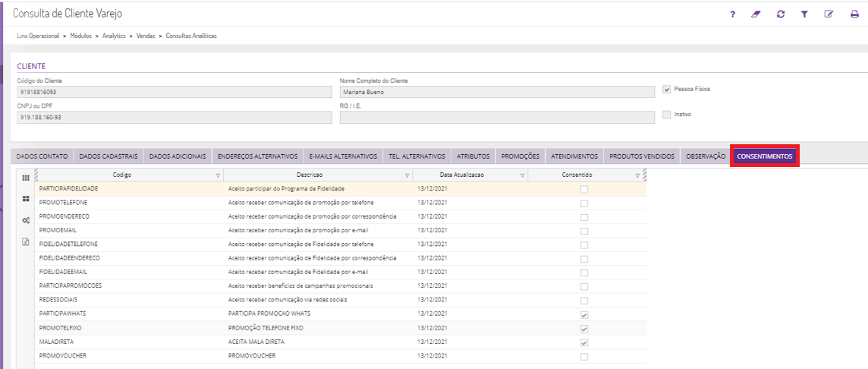This screenshot has height=369, width=868.
Task: Open filter dropdown on Codigo column
Action: (x=218, y=175)
